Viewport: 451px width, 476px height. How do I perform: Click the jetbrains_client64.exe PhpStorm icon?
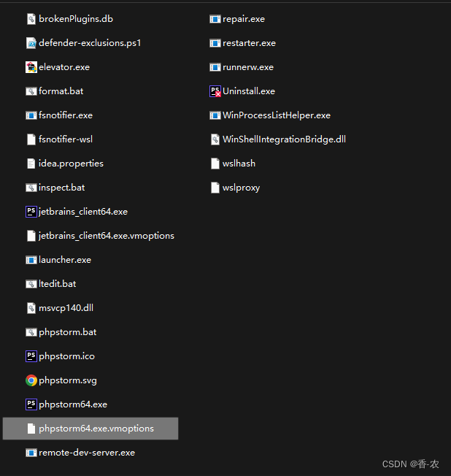point(31,212)
